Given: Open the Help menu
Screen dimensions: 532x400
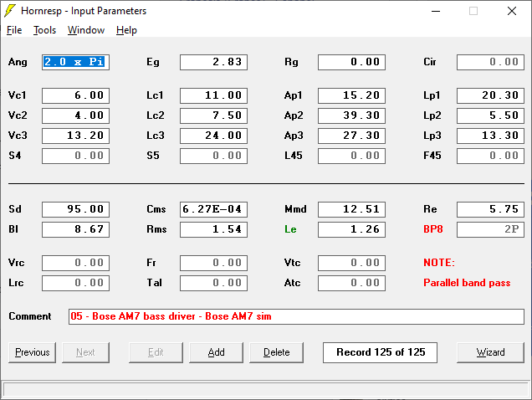Looking at the screenshot, I should [x=126, y=30].
